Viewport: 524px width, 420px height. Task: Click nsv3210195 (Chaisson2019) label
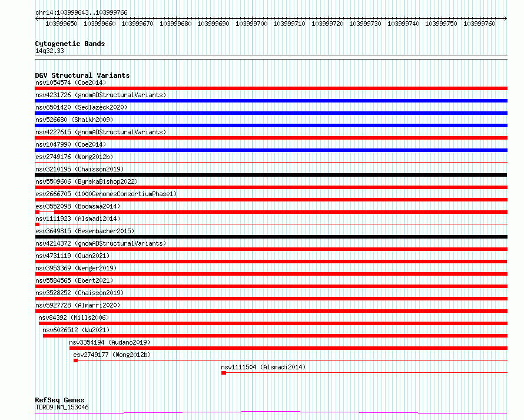click(x=79, y=169)
